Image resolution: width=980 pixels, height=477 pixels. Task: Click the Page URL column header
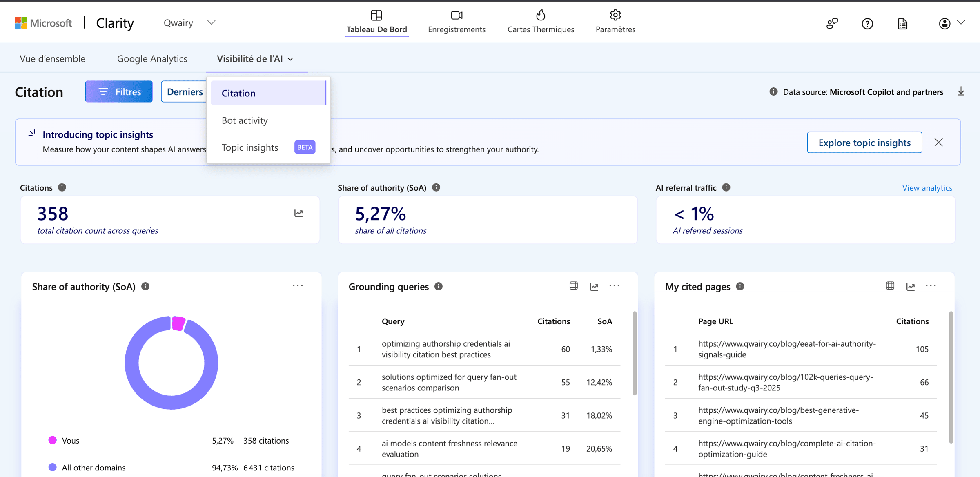click(x=715, y=321)
